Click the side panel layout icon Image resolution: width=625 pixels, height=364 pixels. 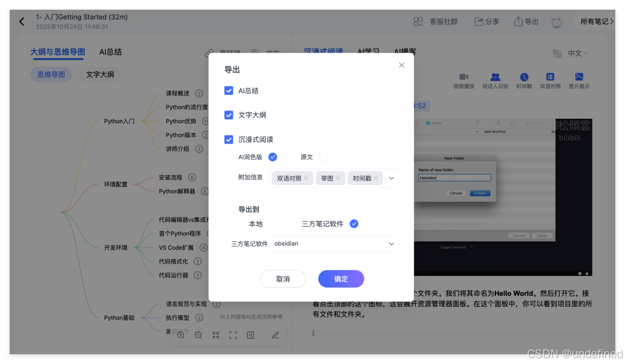[251, 335]
